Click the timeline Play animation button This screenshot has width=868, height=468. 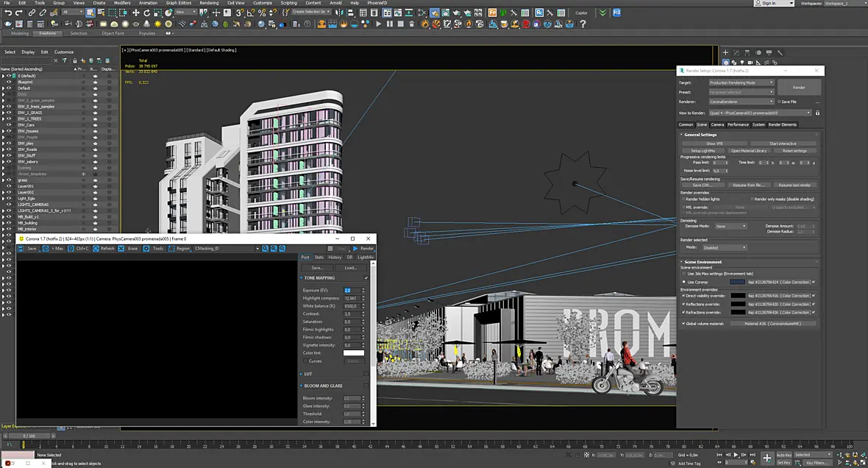pos(736,455)
